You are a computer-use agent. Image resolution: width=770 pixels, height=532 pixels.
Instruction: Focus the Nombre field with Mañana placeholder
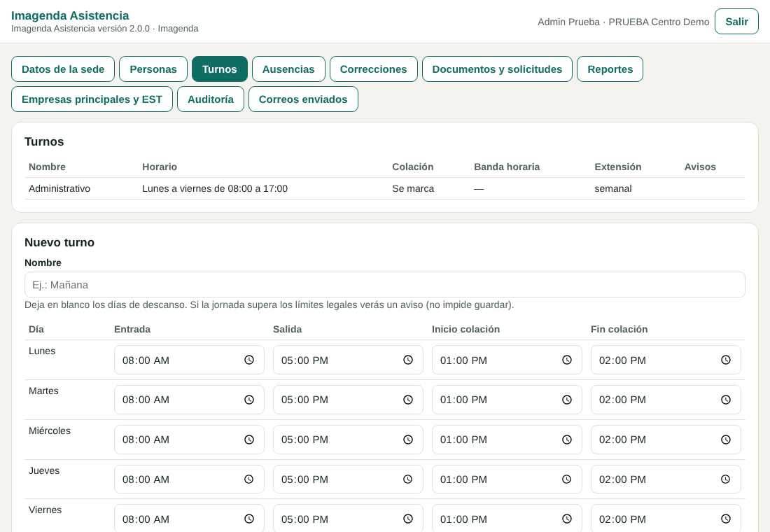pyautogui.click(x=385, y=285)
